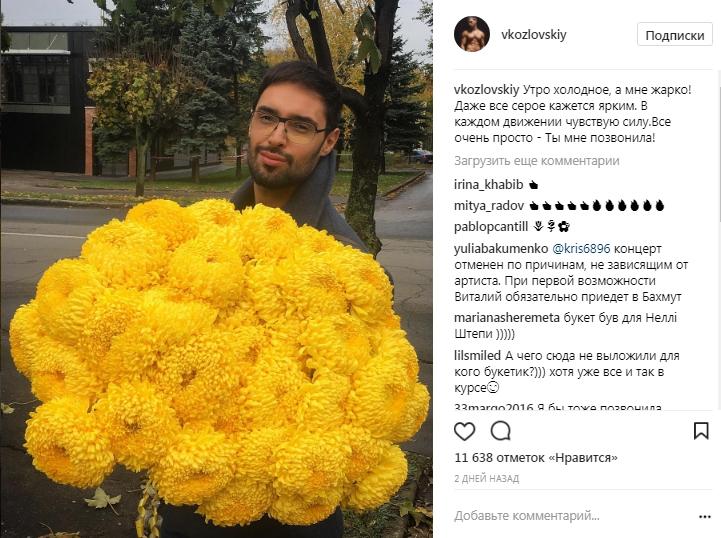Follow the @kris6896 mention link
This screenshot has width=721, height=538.
click(x=581, y=249)
